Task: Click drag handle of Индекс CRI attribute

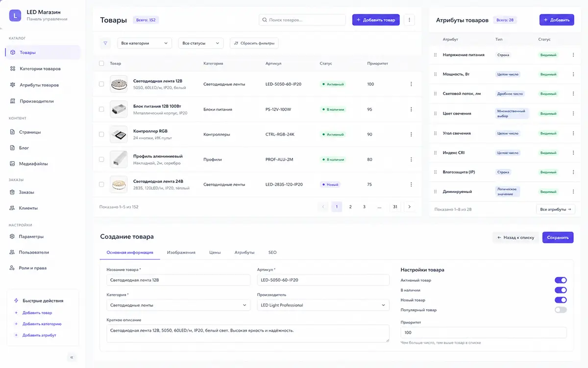Action: click(435, 153)
